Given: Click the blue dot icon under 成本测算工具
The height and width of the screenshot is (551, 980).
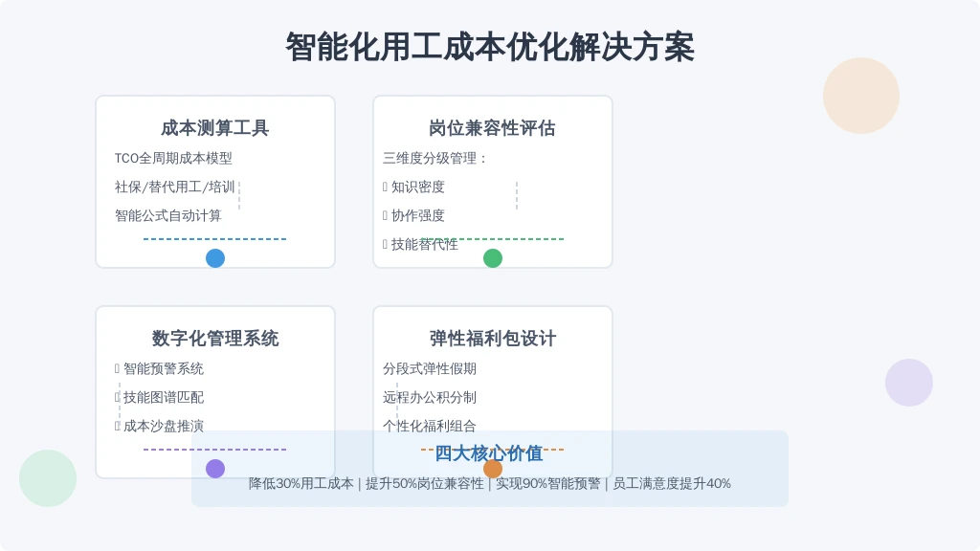Looking at the screenshot, I should click(x=214, y=258).
